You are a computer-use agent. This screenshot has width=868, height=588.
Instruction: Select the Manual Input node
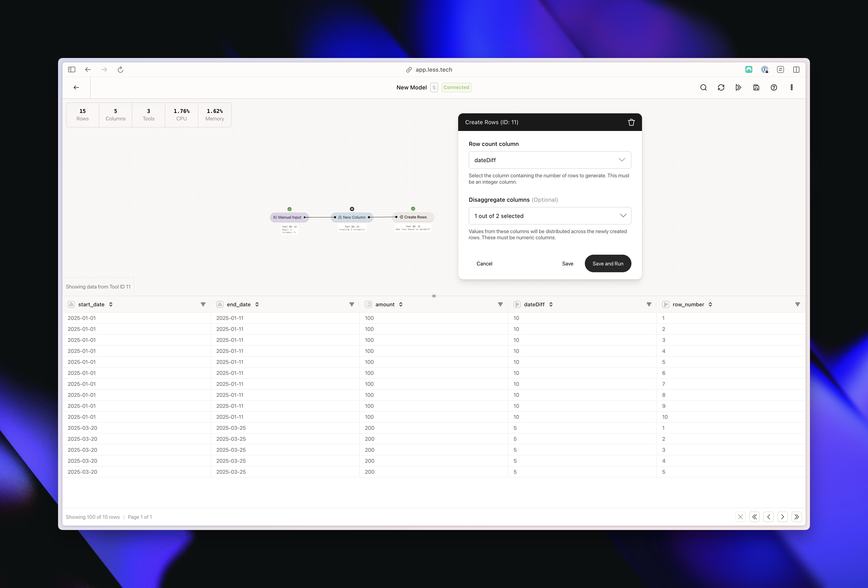tap(290, 217)
